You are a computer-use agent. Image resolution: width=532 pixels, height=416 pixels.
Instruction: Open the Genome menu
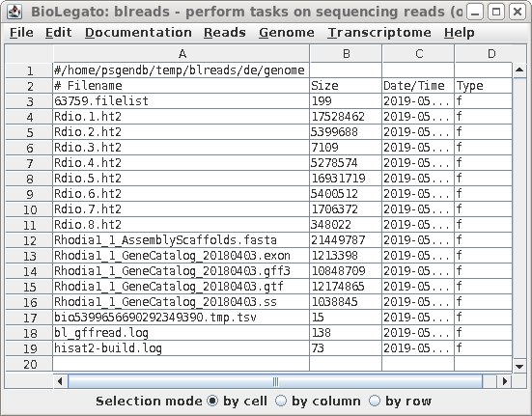pyautogui.click(x=287, y=33)
